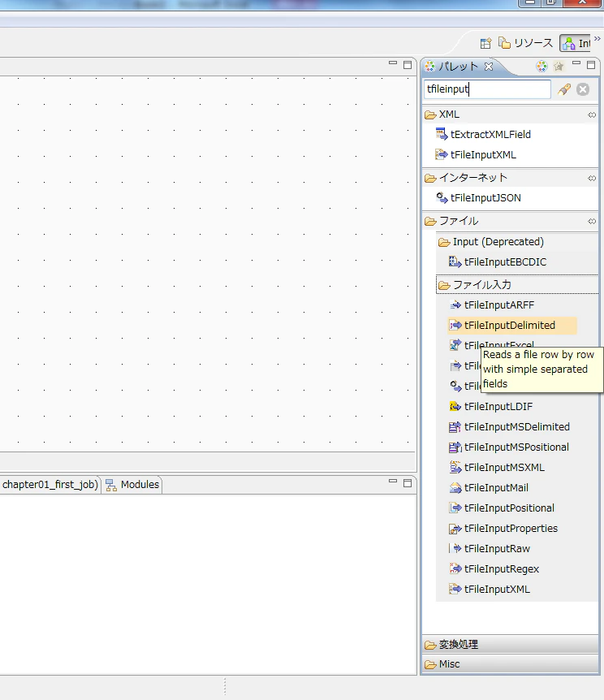Viewport: 604px width, 700px height.
Task: Click the palette favorites star icon
Action: click(x=559, y=67)
